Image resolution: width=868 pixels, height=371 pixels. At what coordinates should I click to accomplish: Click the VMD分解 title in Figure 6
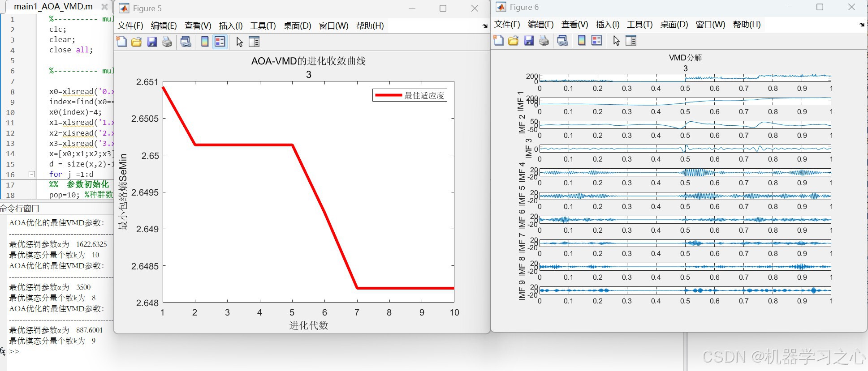[685, 58]
